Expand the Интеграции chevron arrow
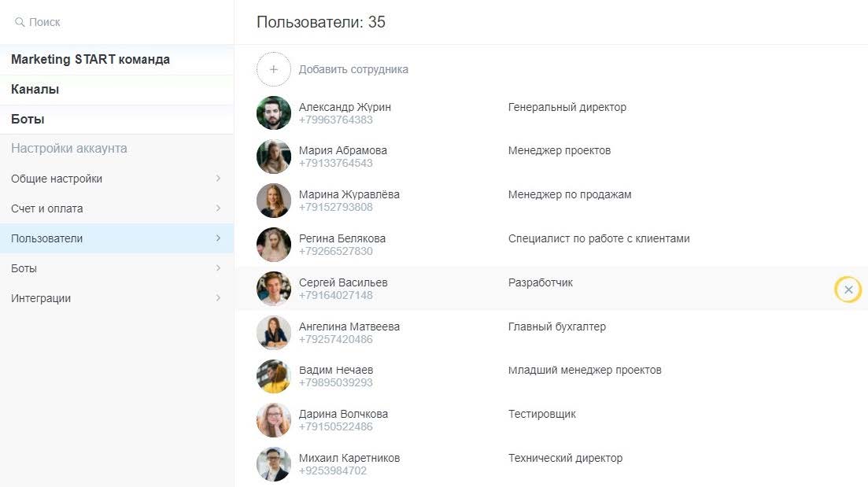 click(x=218, y=298)
